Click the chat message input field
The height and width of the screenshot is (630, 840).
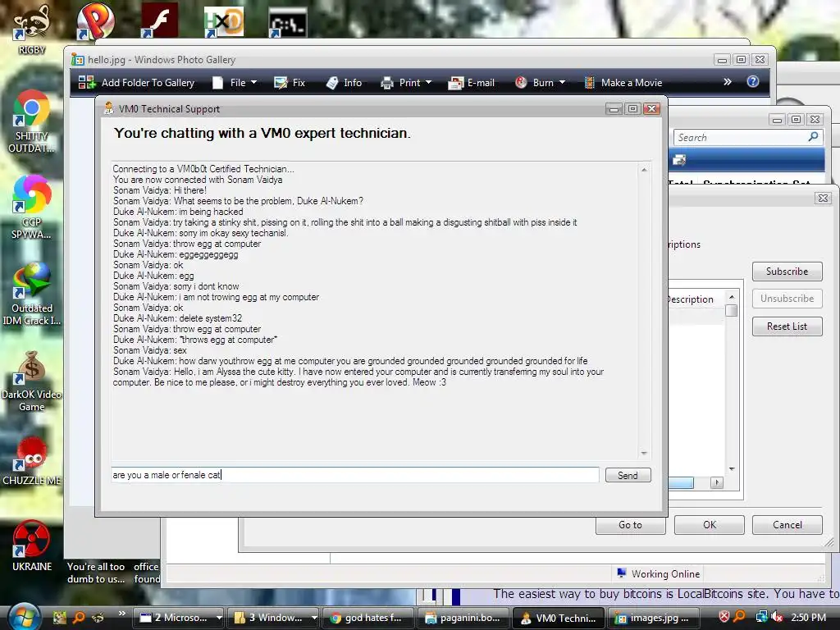355,475
